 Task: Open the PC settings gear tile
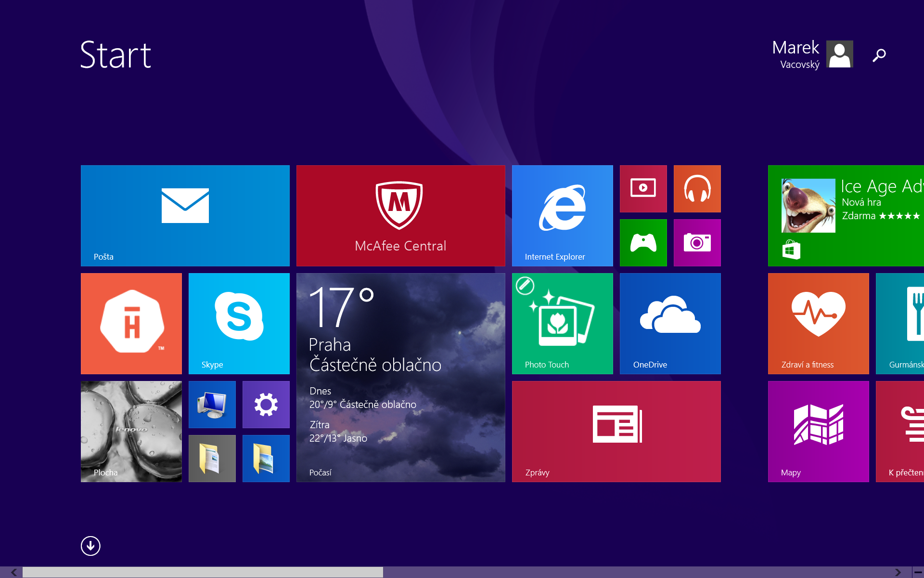point(266,405)
